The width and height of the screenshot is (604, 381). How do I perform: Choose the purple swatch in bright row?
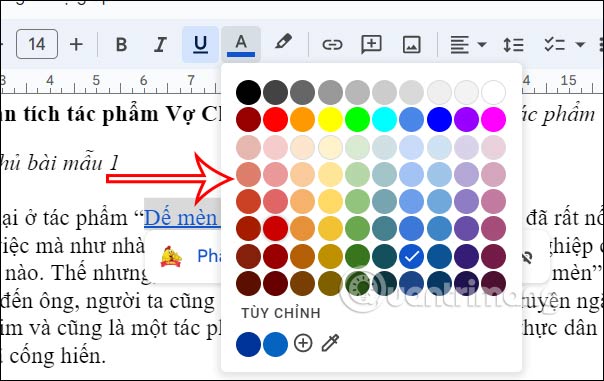click(466, 120)
